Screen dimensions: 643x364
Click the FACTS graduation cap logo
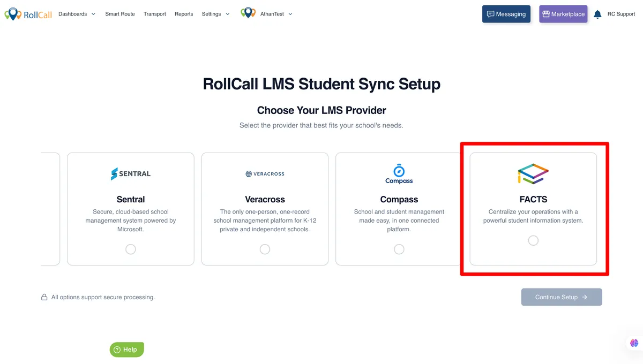[x=533, y=173]
